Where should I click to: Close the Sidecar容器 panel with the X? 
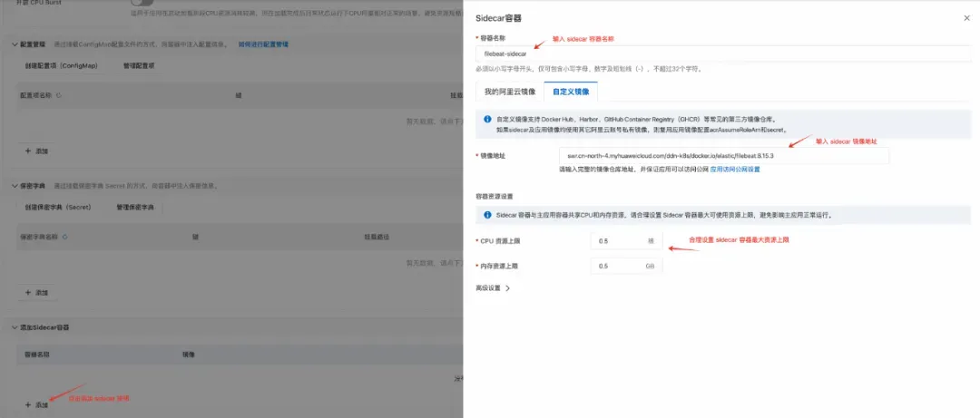[x=966, y=18]
